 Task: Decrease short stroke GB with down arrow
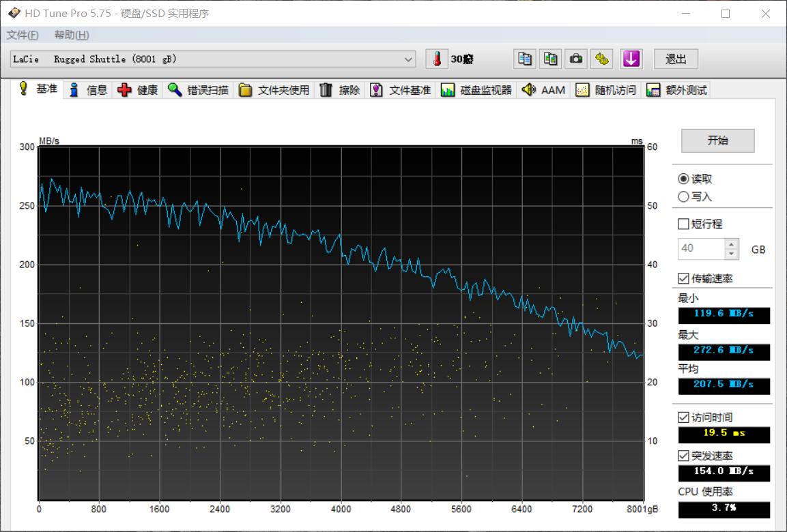(732, 254)
